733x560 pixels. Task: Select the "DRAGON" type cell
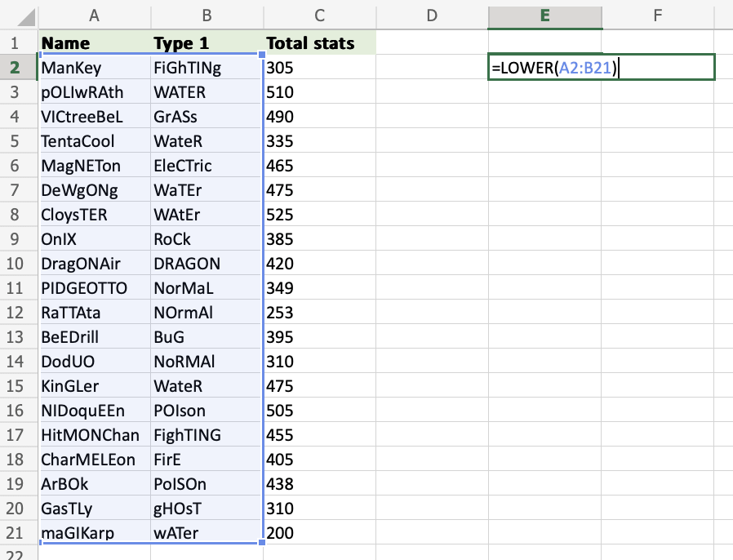(x=207, y=264)
